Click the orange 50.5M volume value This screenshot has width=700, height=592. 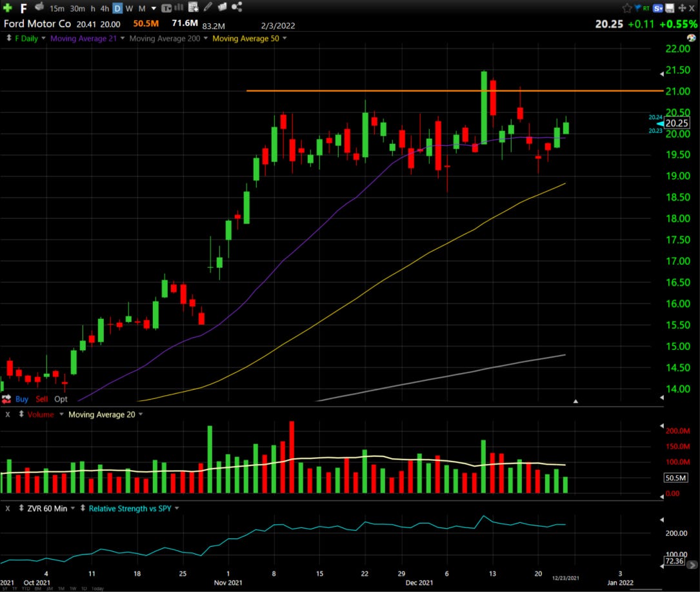point(146,24)
